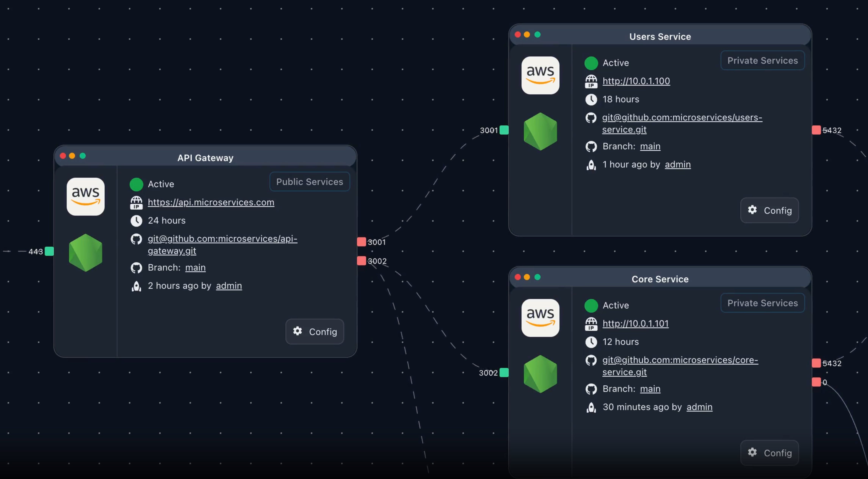868x479 pixels.
Task: Open the core-service.git repository link
Action: tap(680, 360)
